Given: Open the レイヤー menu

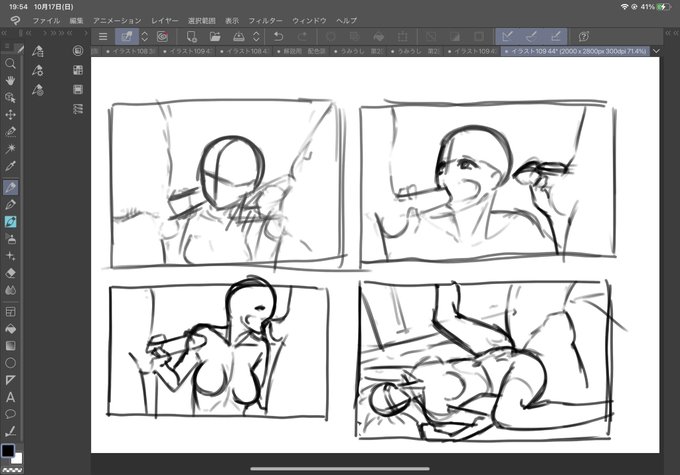Looking at the screenshot, I should (x=165, y=20).
